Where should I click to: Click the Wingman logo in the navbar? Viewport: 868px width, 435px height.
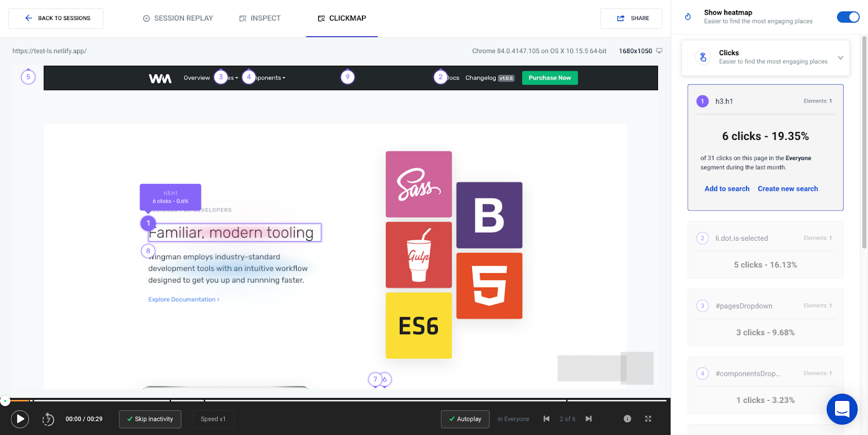pos(160,78)
